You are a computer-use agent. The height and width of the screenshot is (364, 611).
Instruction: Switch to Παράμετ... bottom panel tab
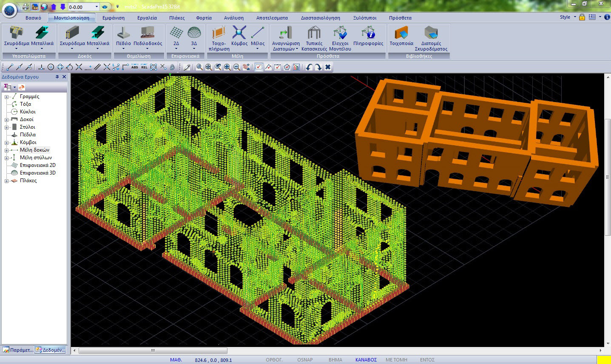click(18, 350)
